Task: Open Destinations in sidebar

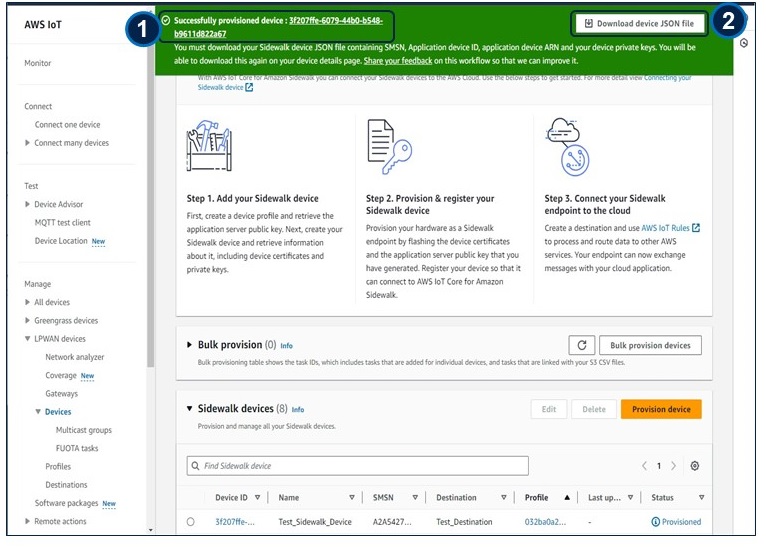Action: pos(66,485)
